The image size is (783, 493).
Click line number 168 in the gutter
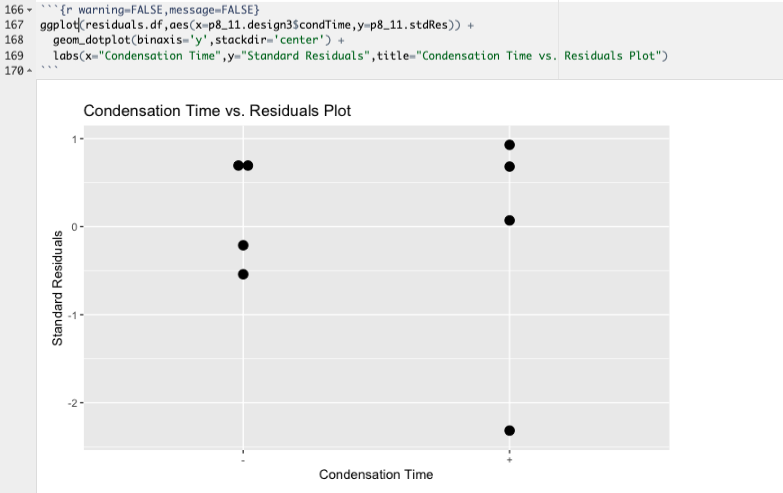(13, 39)
